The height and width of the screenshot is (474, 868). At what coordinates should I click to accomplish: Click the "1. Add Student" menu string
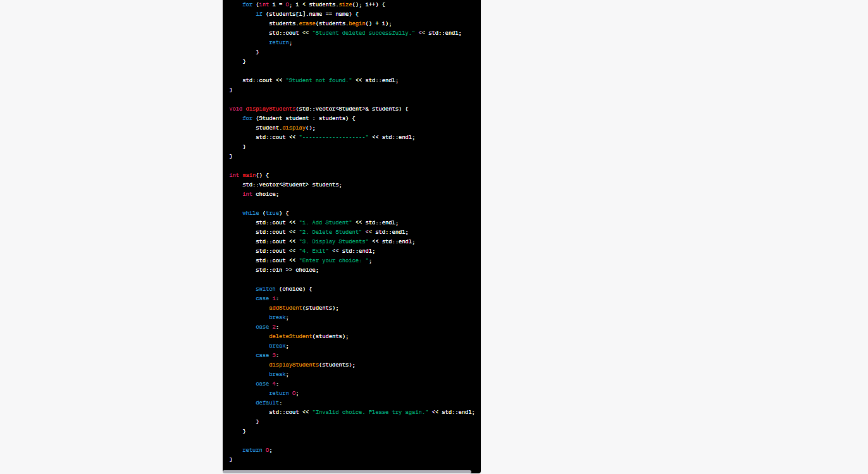(x=325, y=222)
